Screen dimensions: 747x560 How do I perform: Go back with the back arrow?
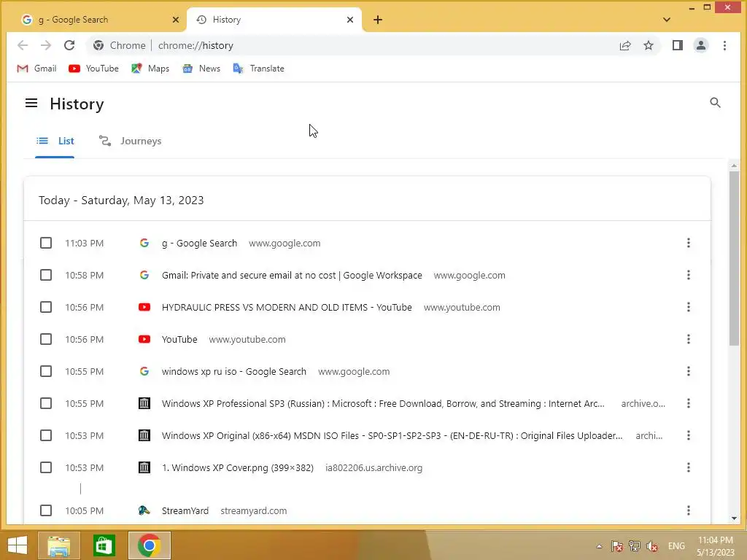point(23,45)
